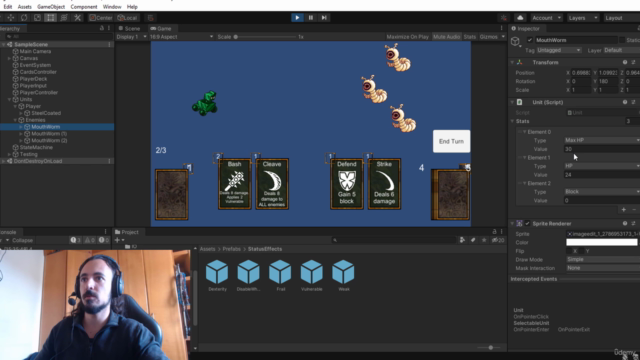Click End Turn button in game

[x=451, y=141]
